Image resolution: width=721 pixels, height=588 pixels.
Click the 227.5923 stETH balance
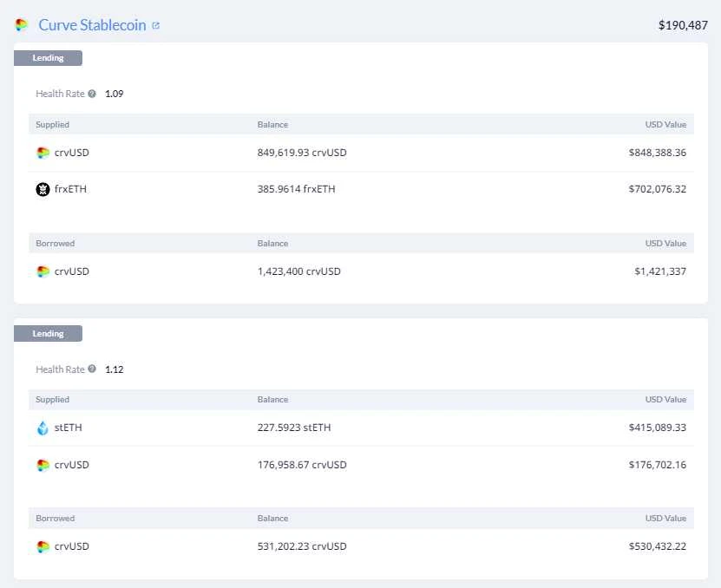click(x=294, y=428)
